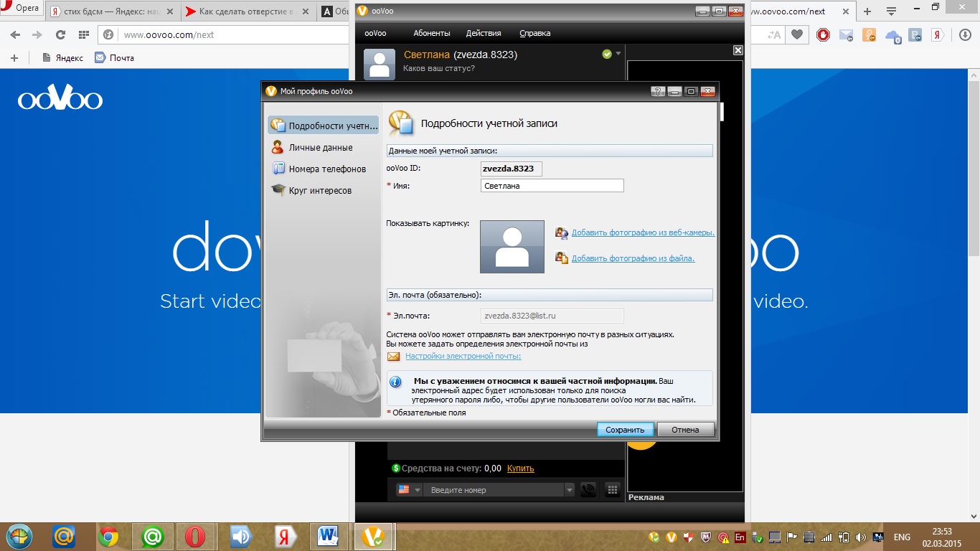Click the webcam photo icon
This screenshot has width=980, height=551.
tap(562, 232)
